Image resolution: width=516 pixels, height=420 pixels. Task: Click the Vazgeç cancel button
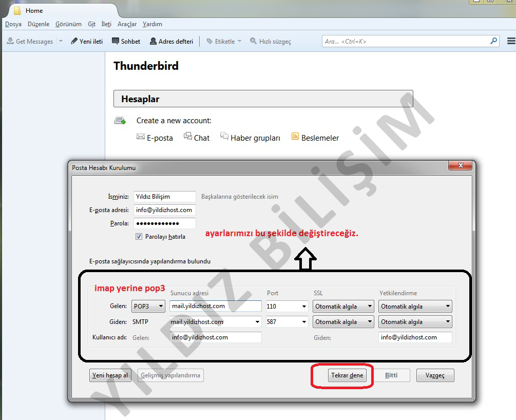tap(435, 375)
